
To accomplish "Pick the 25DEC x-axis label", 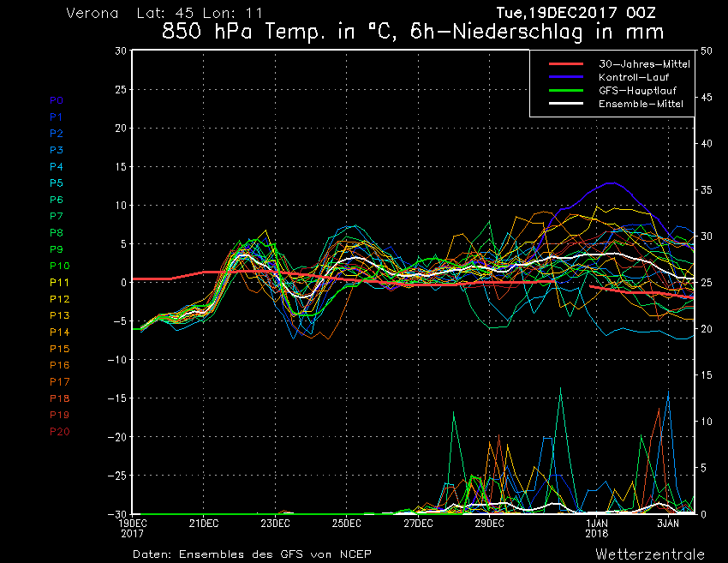I will tap(346, 524).
